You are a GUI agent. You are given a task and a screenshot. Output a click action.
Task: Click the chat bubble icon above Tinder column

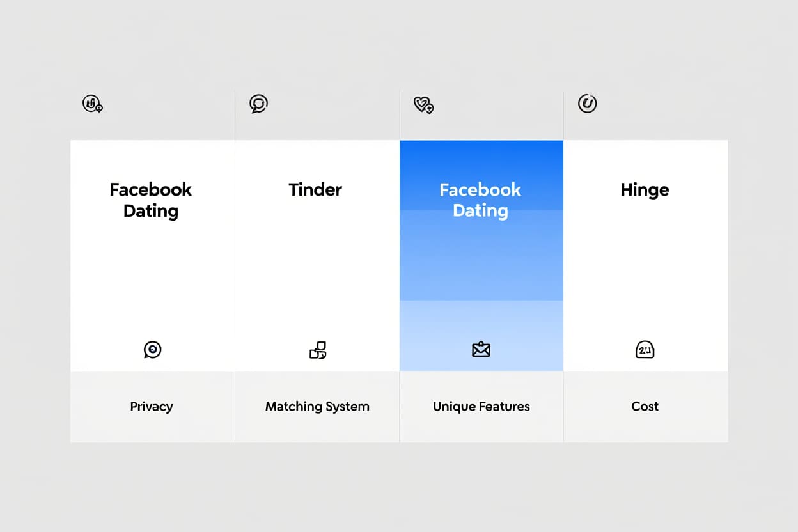(258, 104)
